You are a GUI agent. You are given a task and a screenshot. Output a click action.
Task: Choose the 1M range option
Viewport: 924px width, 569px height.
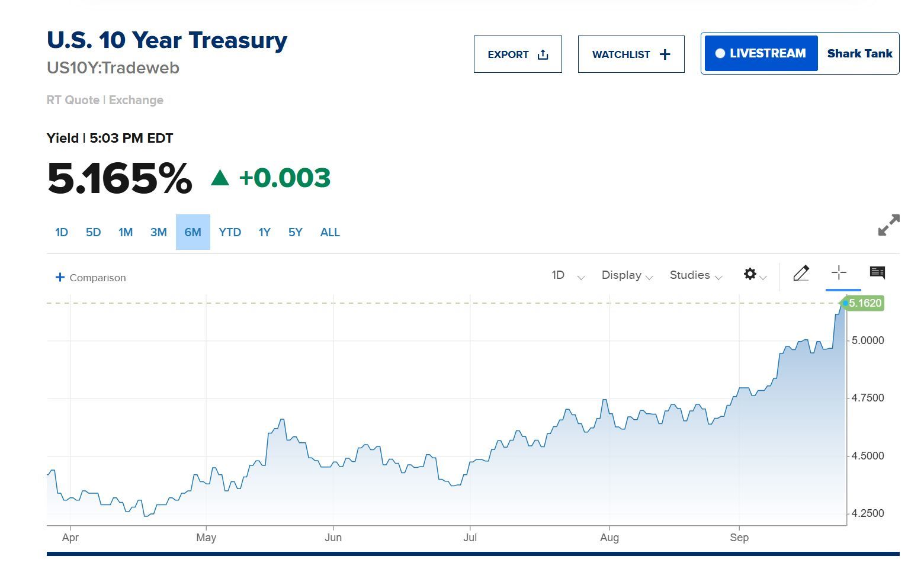coord(126,232)
